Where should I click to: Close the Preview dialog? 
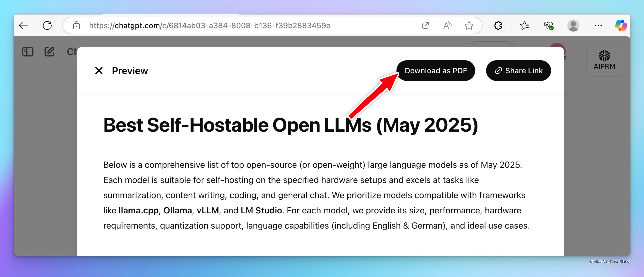99,71
